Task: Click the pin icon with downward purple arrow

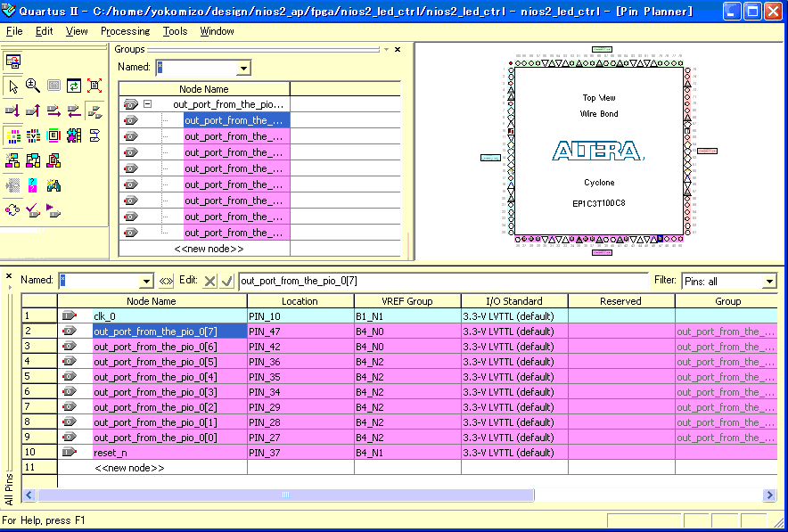Action: click(12, 111)
